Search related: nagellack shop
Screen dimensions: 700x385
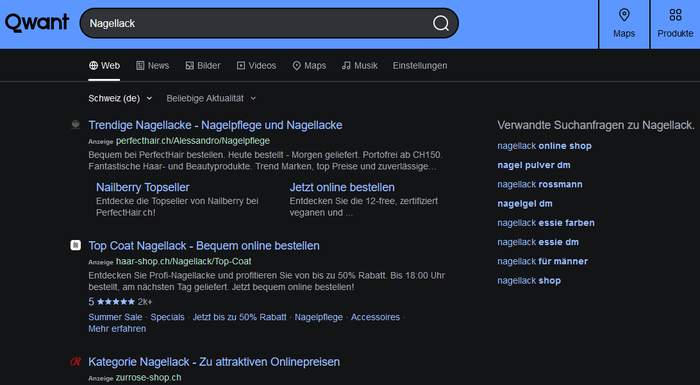[529, 280]
